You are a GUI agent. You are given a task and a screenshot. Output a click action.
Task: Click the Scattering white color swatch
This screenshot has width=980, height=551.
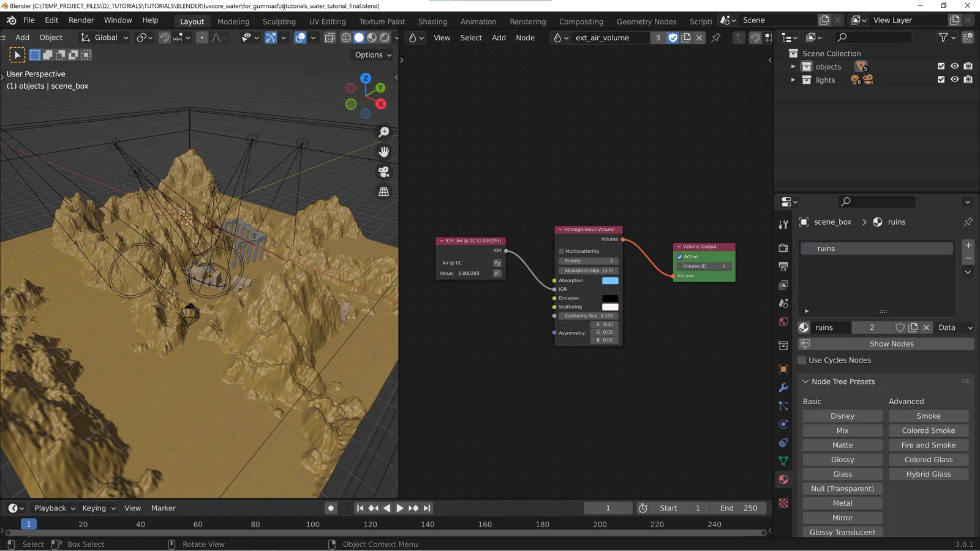609,307
